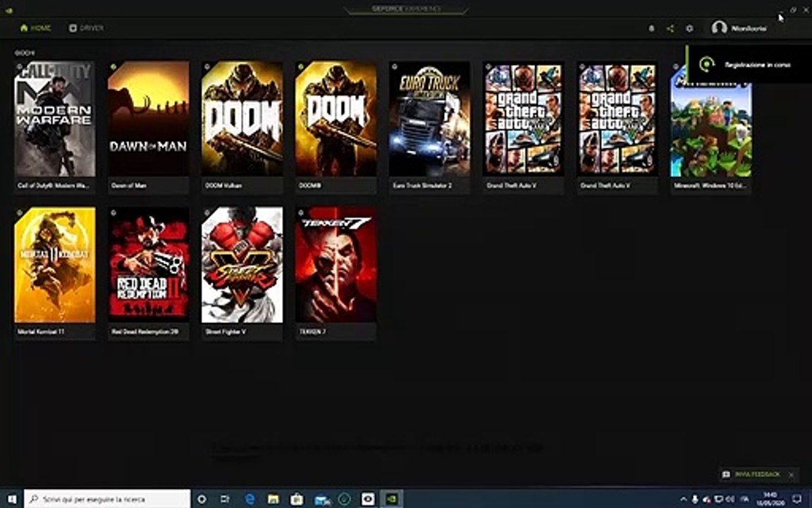Open the Dawn of Man game tile
Image resolution: width=812 pixels, height=508 pixels.
(149, 128)
